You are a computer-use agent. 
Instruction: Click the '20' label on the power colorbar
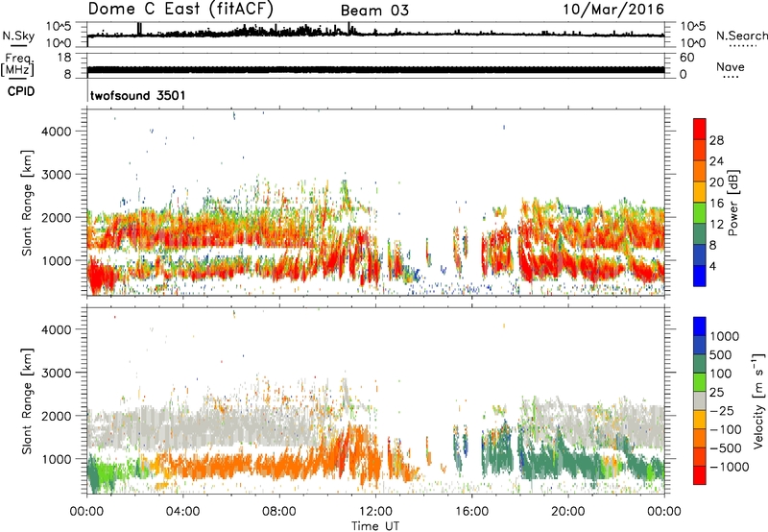[716, 182]
